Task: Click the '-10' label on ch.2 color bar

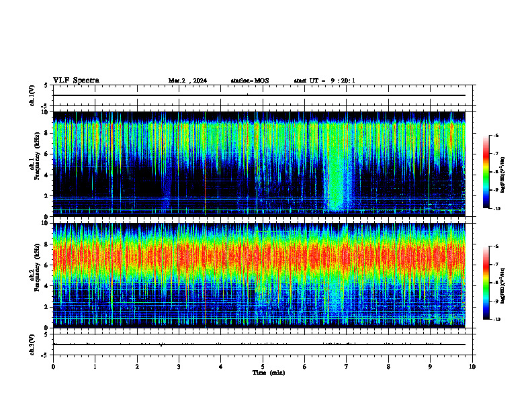Action: click(496, 320)
